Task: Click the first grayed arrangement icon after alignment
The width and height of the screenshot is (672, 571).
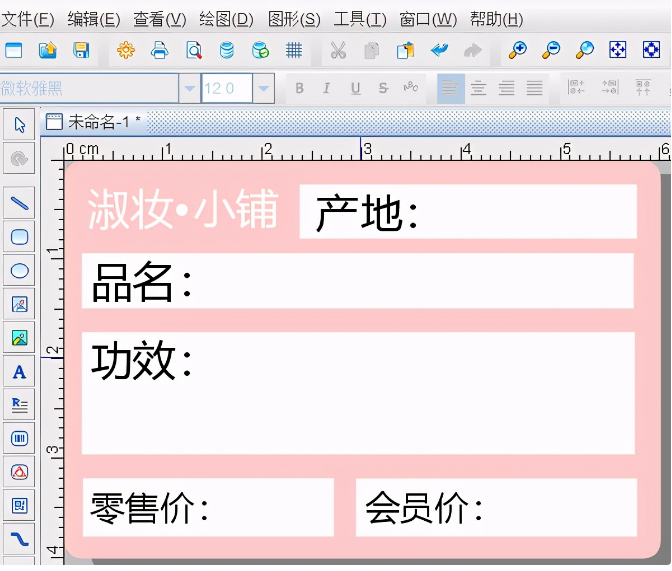Action: pos(576,87)
